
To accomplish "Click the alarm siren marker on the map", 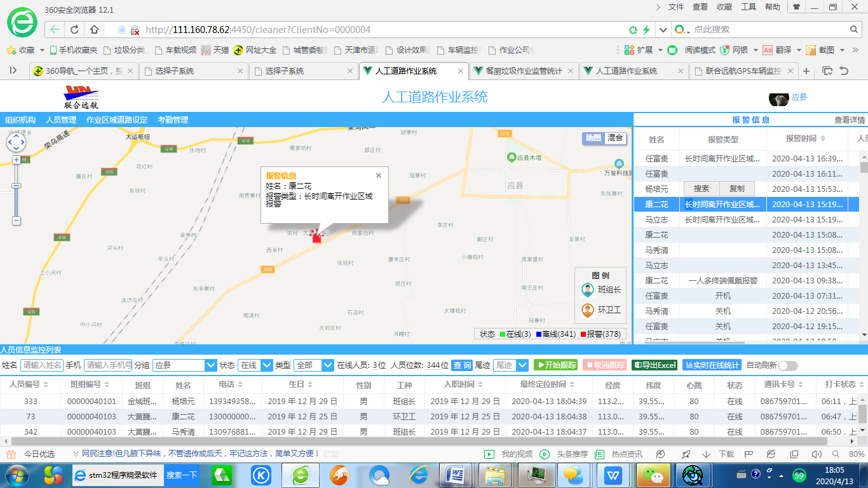I will tap(316, 236).
